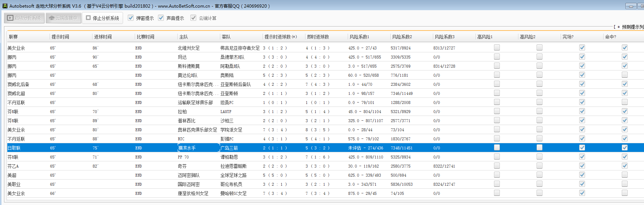The image size is (644, 205).
Task: Click the play icon on 启动分析系统 button
Action: 10,18
